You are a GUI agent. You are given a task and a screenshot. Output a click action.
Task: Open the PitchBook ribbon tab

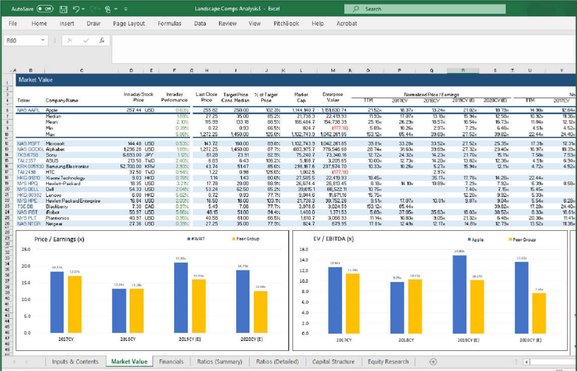pos(286,24)
